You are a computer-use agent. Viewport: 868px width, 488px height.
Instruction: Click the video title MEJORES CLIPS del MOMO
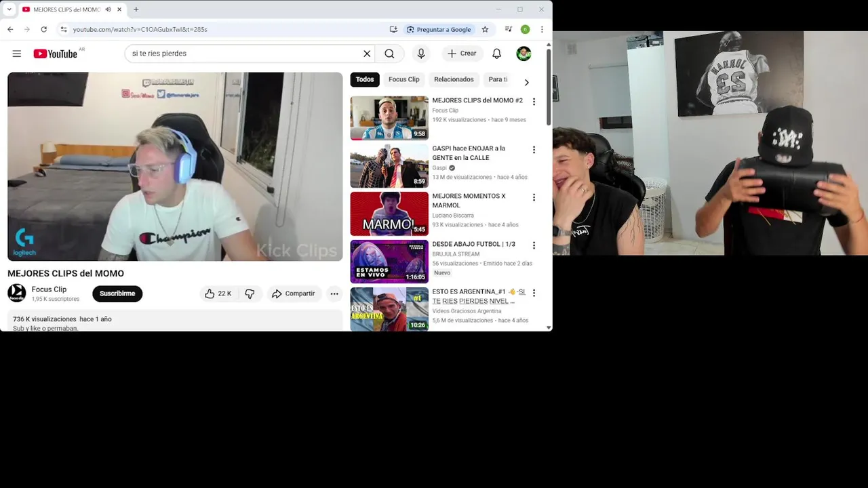click(x=66, y=273)
